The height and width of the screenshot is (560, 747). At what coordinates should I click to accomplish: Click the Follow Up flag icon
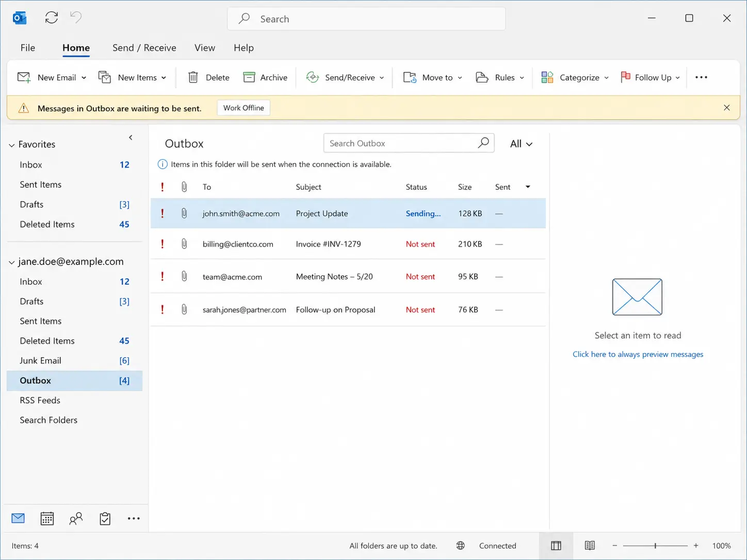[626, 77]
